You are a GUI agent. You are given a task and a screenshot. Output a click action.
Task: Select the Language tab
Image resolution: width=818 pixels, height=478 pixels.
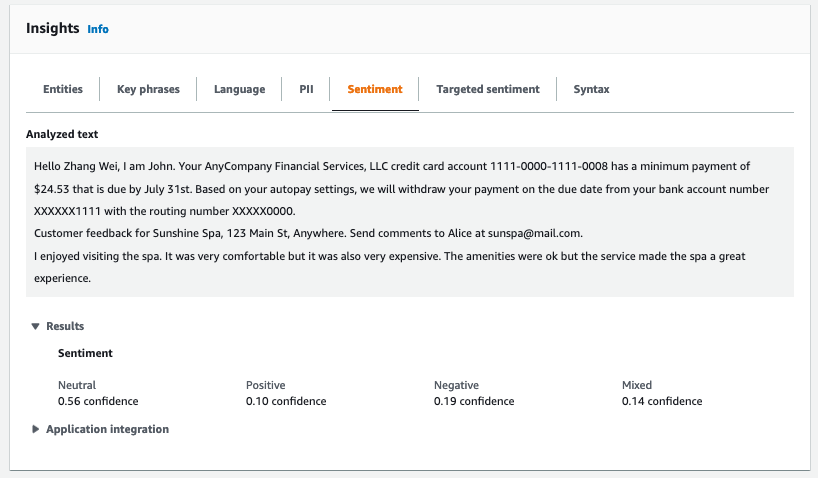(239, 89)
